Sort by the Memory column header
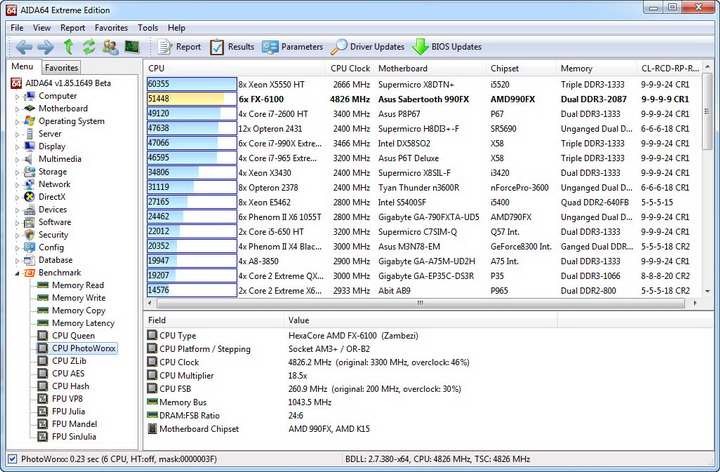The width and height of the screenshot is (720, 472). coord(597,68)
